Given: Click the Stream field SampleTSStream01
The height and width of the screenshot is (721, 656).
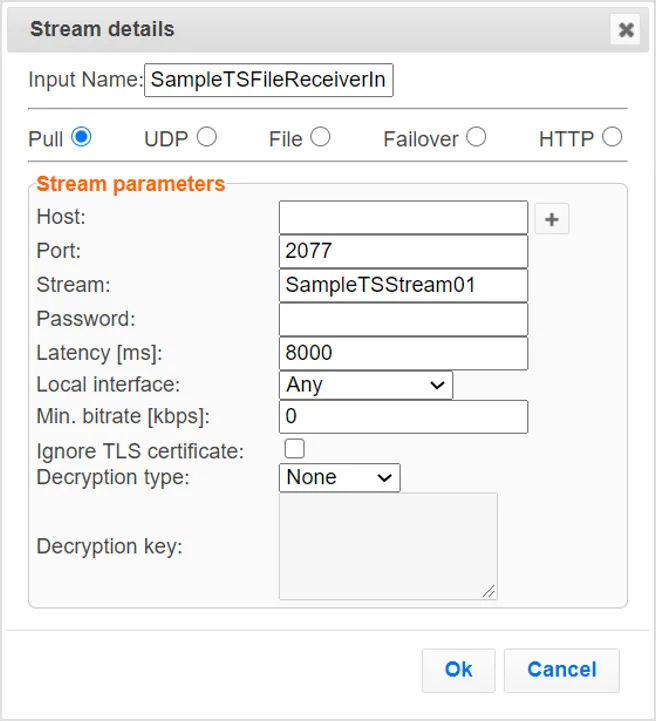Looking at the screenshot, I should click(x=403, y=285).
